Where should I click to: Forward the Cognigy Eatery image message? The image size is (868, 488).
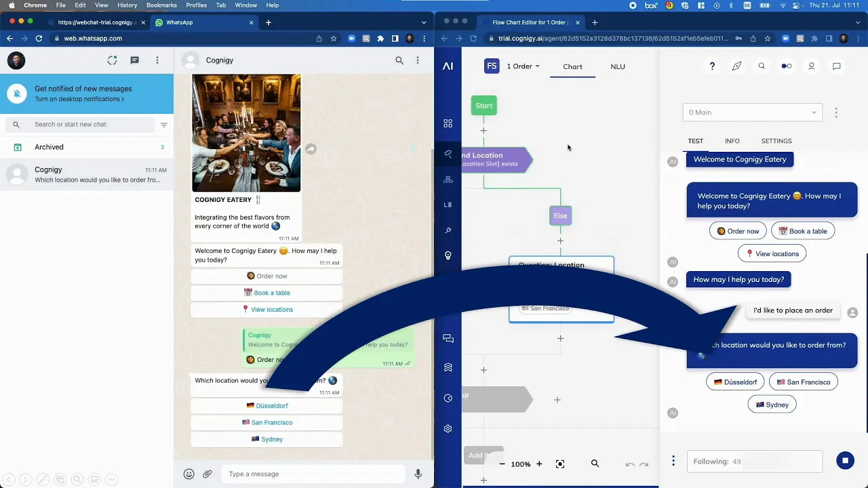click(311, 148)
